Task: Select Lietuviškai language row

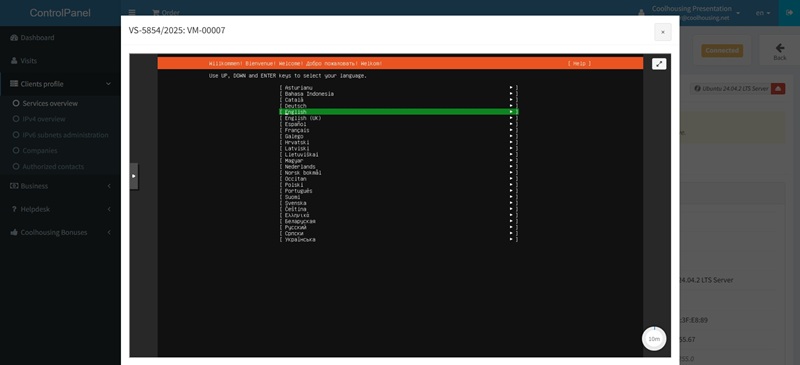Action: click(x=398, y=155)
